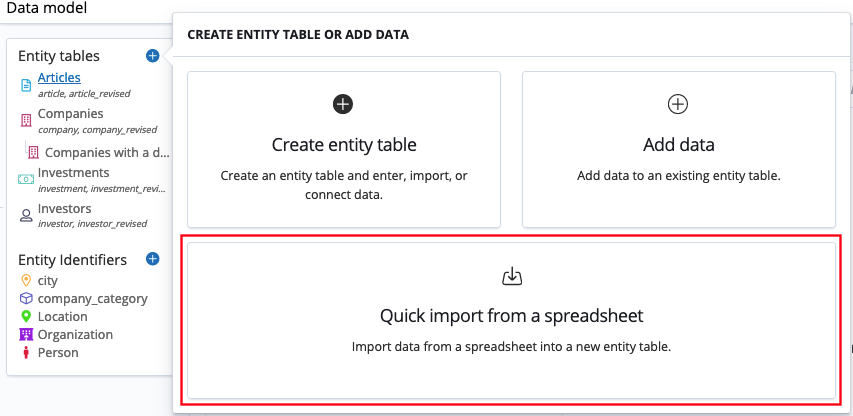Image resolution: width=853 pixels, height=416 pixels.
Task: Click the Articles document icon
Action: 27,85
